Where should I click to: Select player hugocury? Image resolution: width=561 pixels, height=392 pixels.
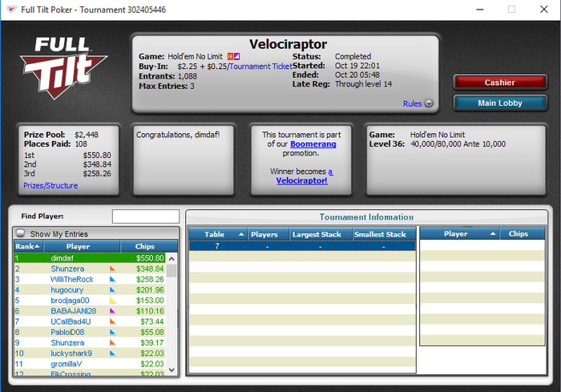coord(67,289)
